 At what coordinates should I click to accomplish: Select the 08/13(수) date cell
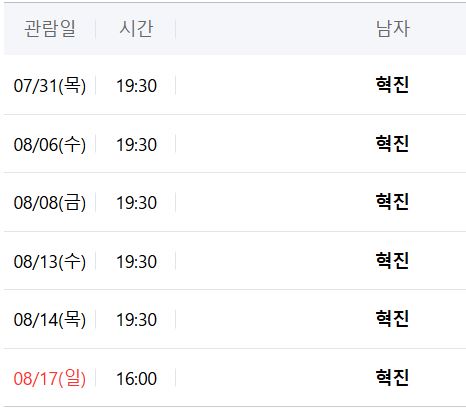[50, 261]
